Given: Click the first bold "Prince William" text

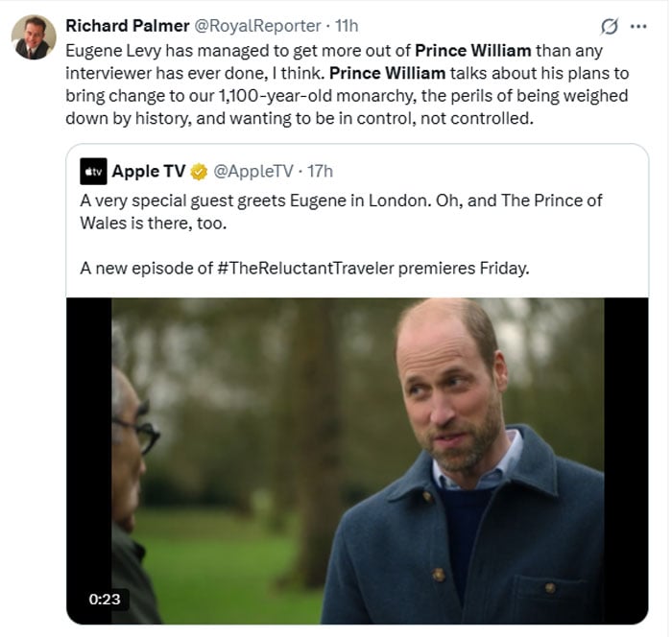Looking at the screenshot, I should (x=472, y=50).
